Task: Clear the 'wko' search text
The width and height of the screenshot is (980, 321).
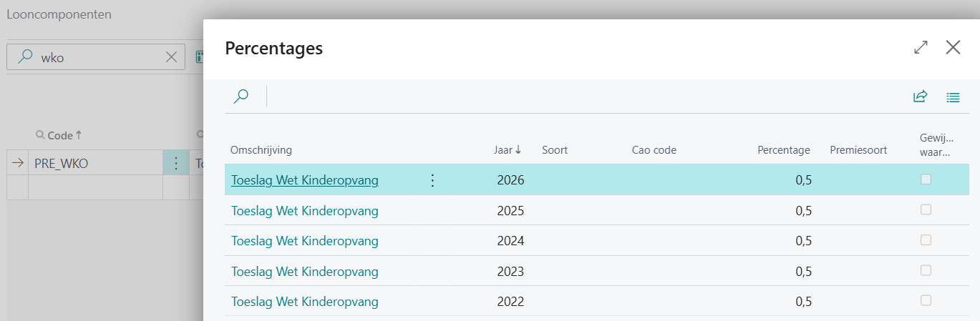Action: tap(171, 58)
